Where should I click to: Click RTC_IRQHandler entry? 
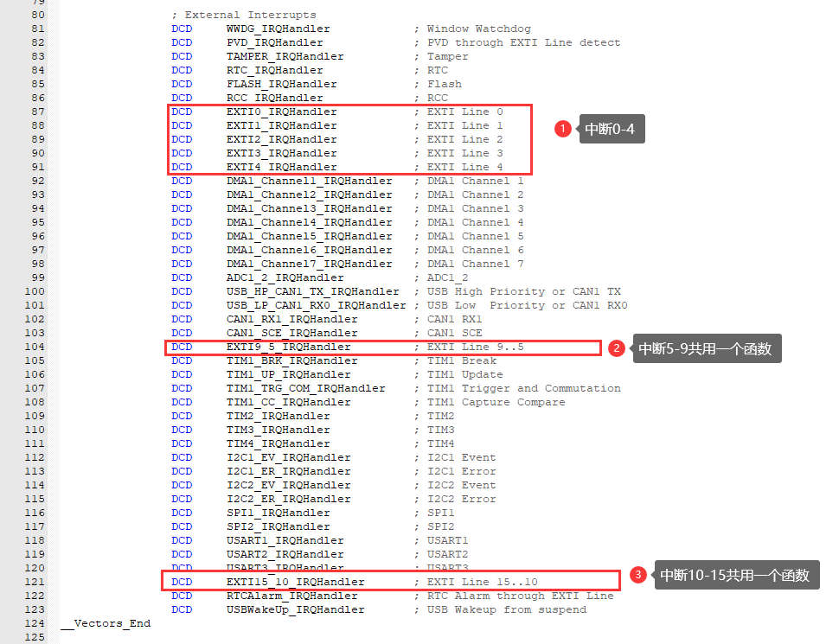[274, 71]
